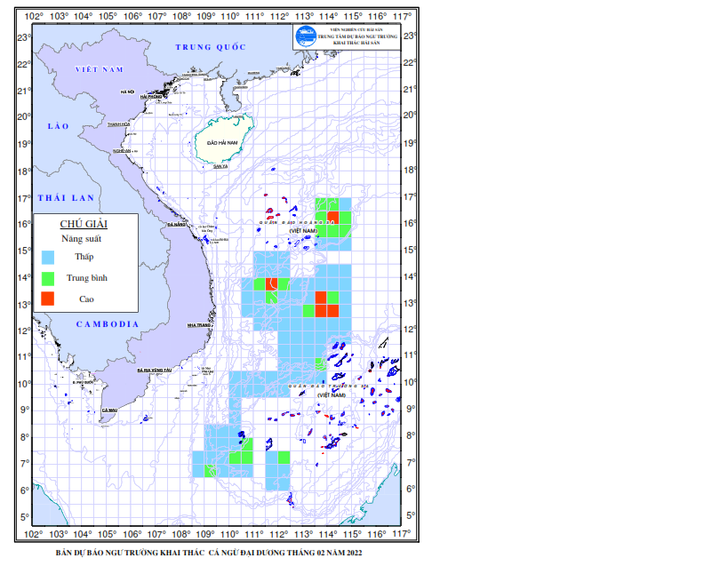Image resolution: width=728 pixels, height=566 pixels.
Task: Click the CÀ MAU label
Action: [109, 411]
